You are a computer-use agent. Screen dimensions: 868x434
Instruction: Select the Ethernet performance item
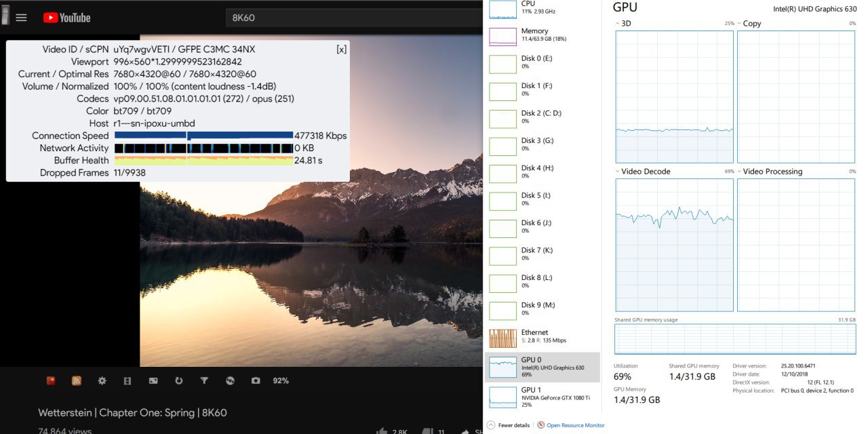pos(542,336)
